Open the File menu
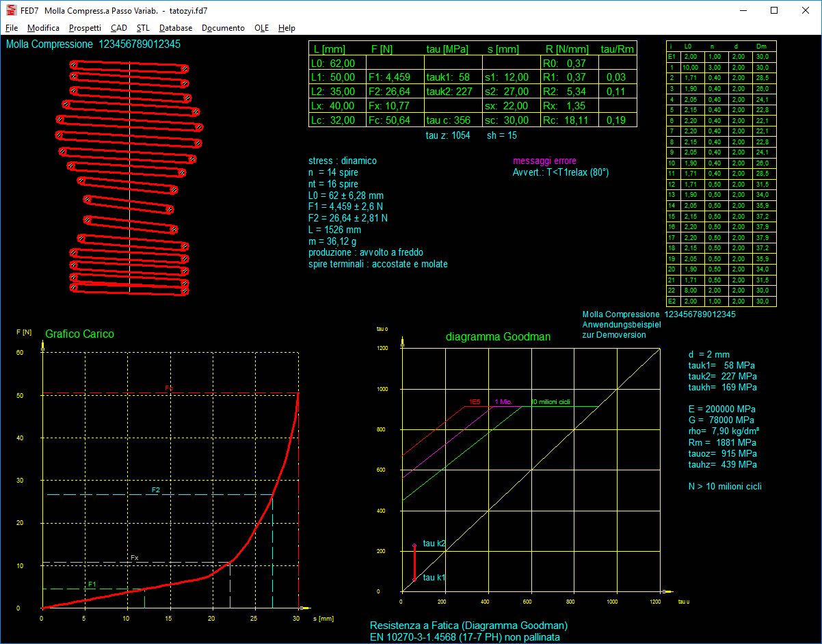The image size is (822, 644). [12, 28]
